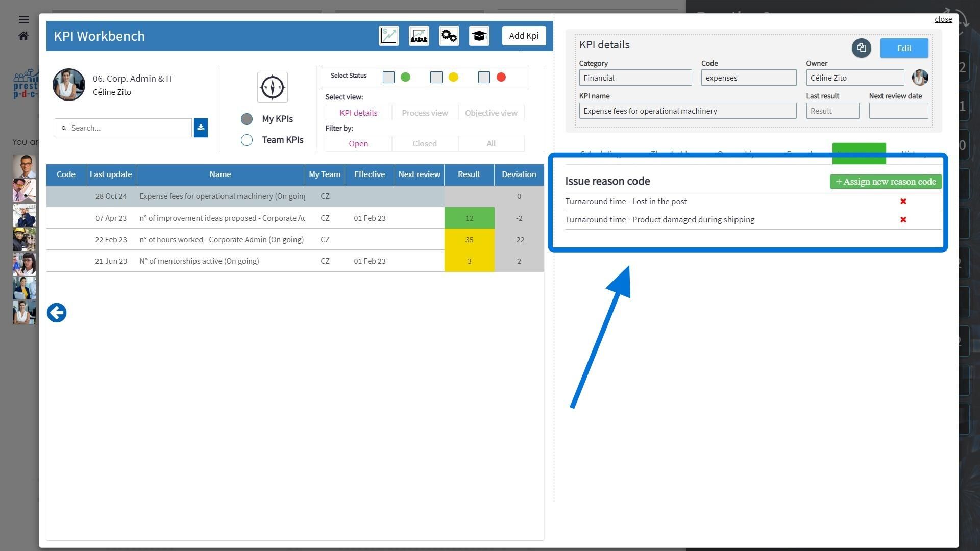Open the team chart presentation icon
Image resolution: width=980 pixels, height=551 pixels.
point(419,36)
